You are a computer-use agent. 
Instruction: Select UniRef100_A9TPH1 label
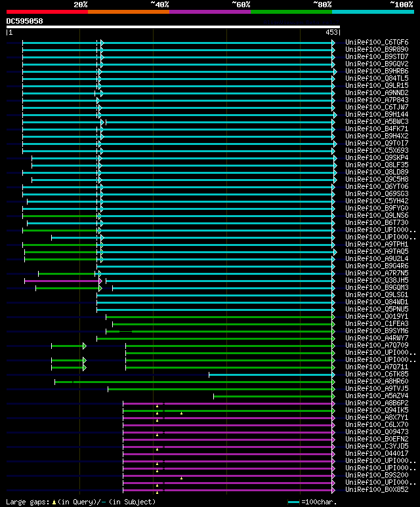point(377,244)
